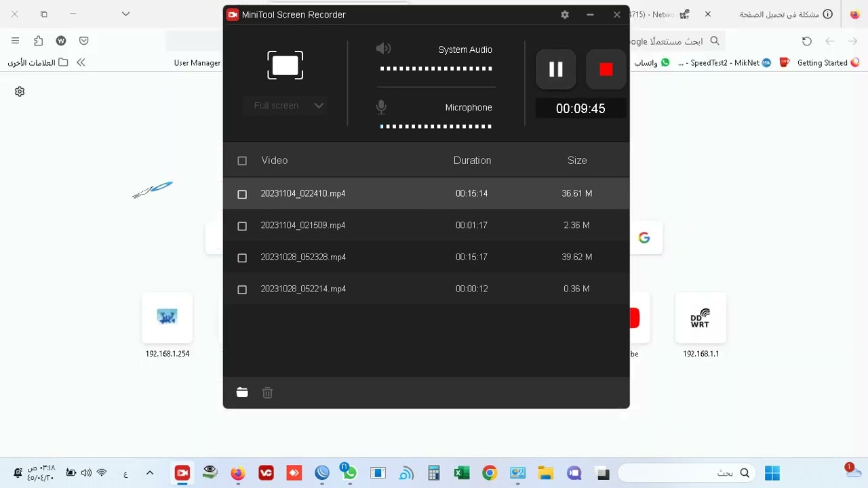Open MiniTool Screen Recorder settings gear
This screenshot has height=488, width=868.
(565, 14)
